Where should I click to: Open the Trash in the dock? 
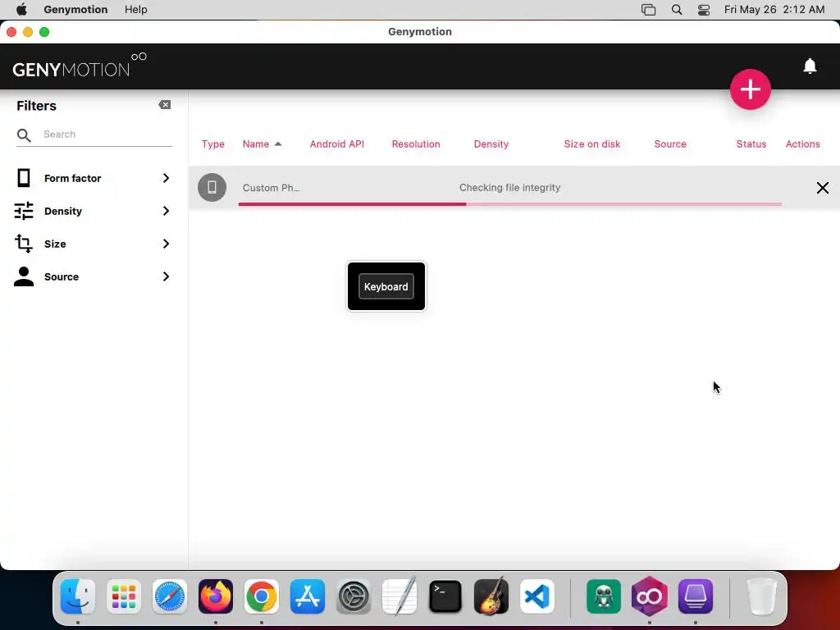[x=761, y=596]
